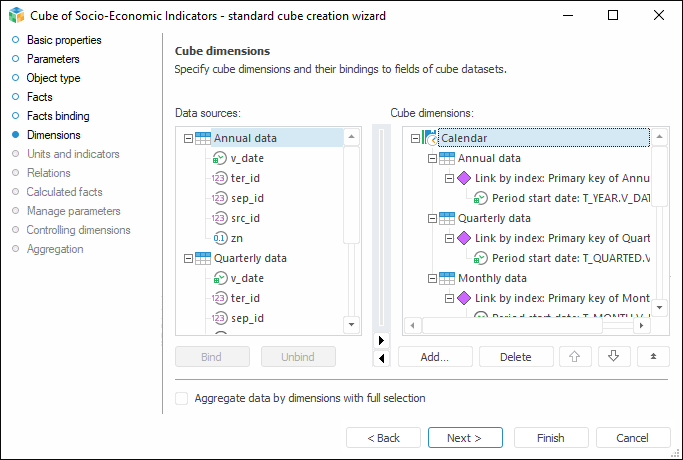The width and height of the screenshot is (683, 460).
Task: Click the zn decimal field icon
Action: tap(221, 238)
